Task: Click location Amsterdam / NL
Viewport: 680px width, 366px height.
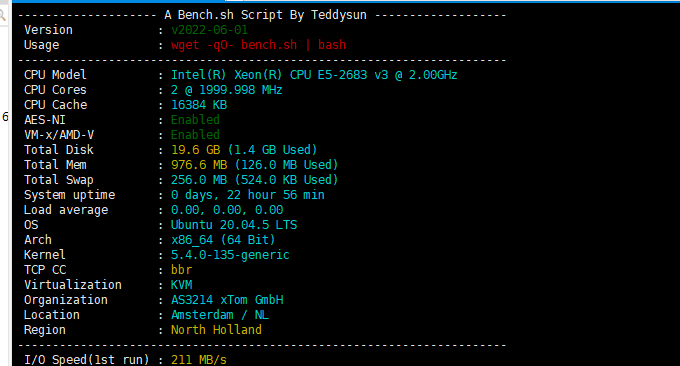Action: click(x=220, y=315)
